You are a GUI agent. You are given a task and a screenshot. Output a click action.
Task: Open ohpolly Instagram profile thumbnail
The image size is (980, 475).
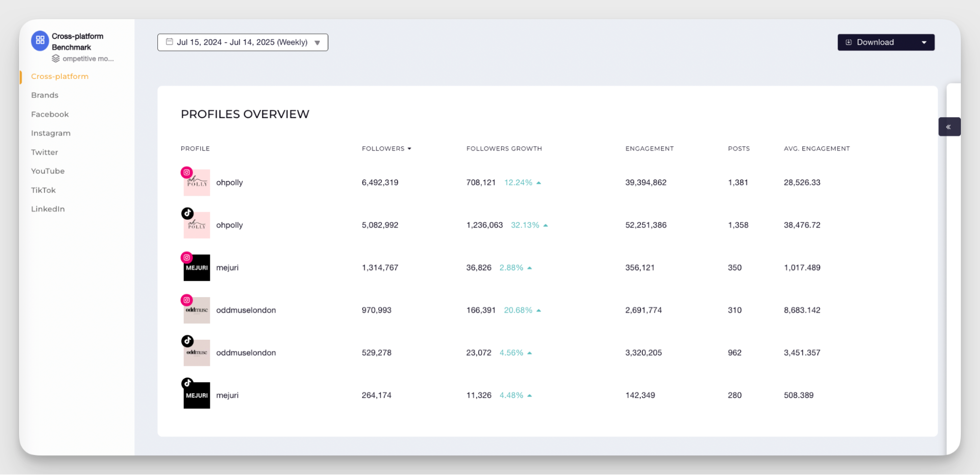(x=197, y=182)
